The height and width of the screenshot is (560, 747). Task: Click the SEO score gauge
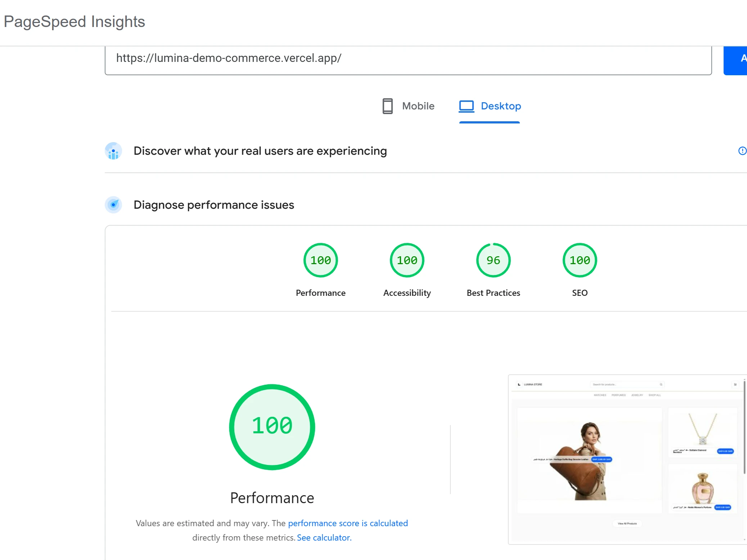click(580, 260)
